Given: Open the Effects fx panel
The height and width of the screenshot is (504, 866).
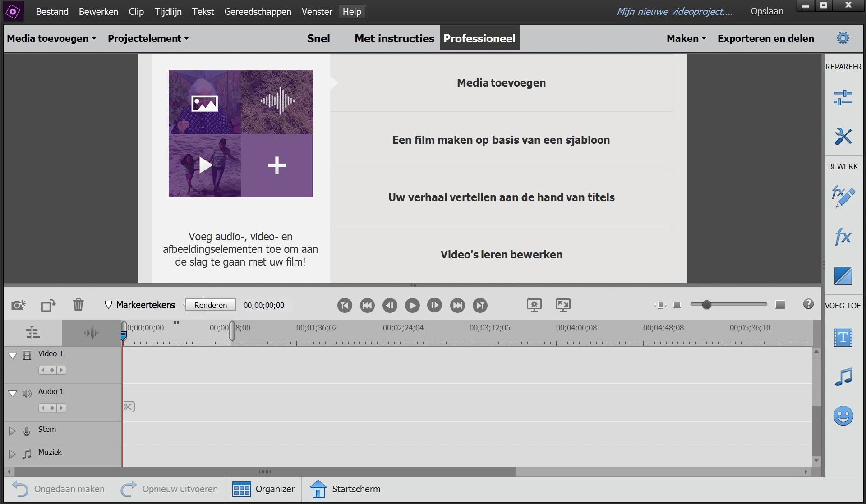Looking at the screenshot, I should pos(843,236).
